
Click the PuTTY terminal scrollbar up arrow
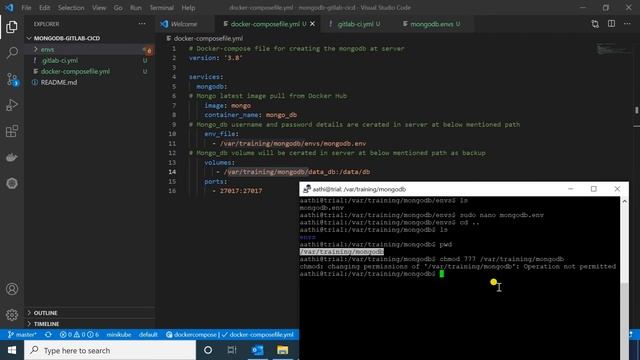click(624, 201)
